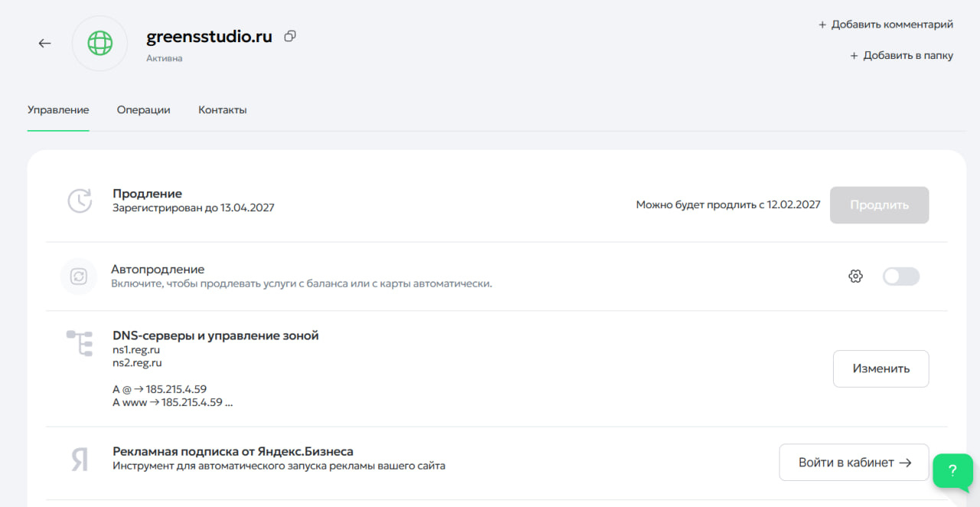The height and width of the screenshot is (507, 980).
Task: Click the autorenewal circular arrows icon
Action: pyautogui.click(x=79, y=276)
